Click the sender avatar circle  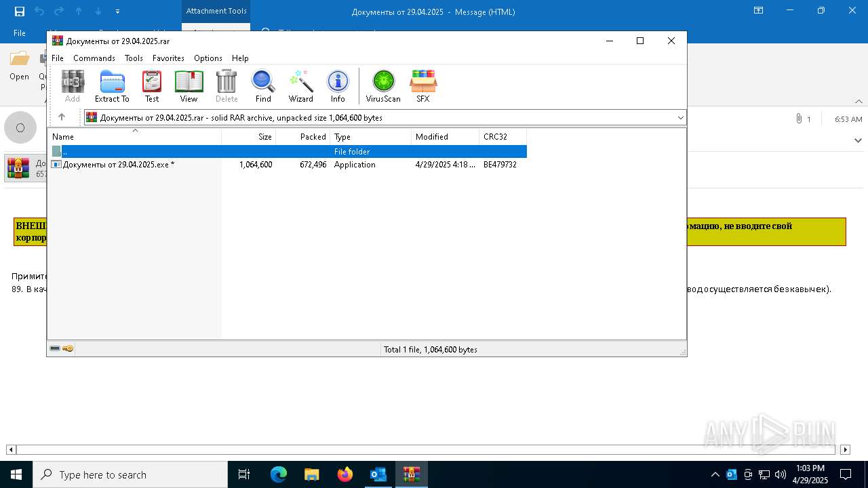click(x=20, y=127)
